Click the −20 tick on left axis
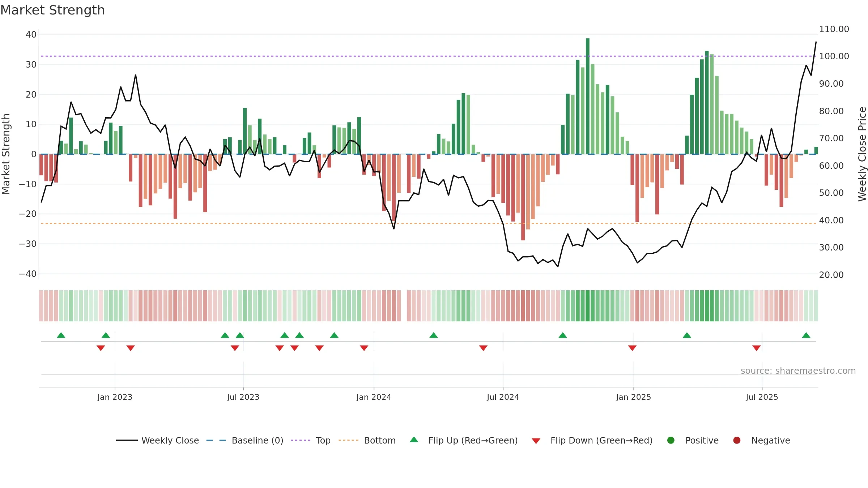Screen dimensions: 868x488 (28, 214)
